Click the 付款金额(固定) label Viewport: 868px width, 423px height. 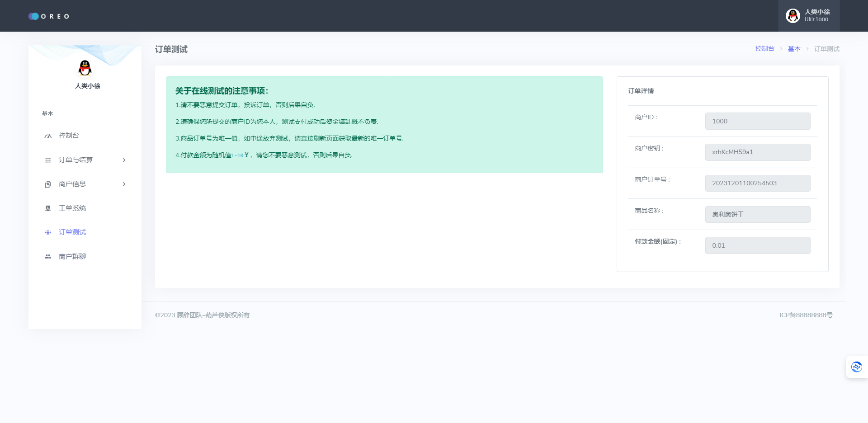pyautogui.click(x=658, y=241)
